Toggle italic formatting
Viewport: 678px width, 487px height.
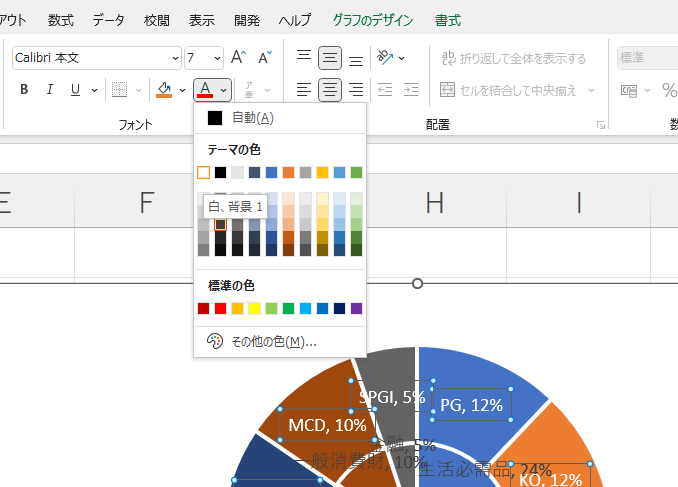coord(50,90)
